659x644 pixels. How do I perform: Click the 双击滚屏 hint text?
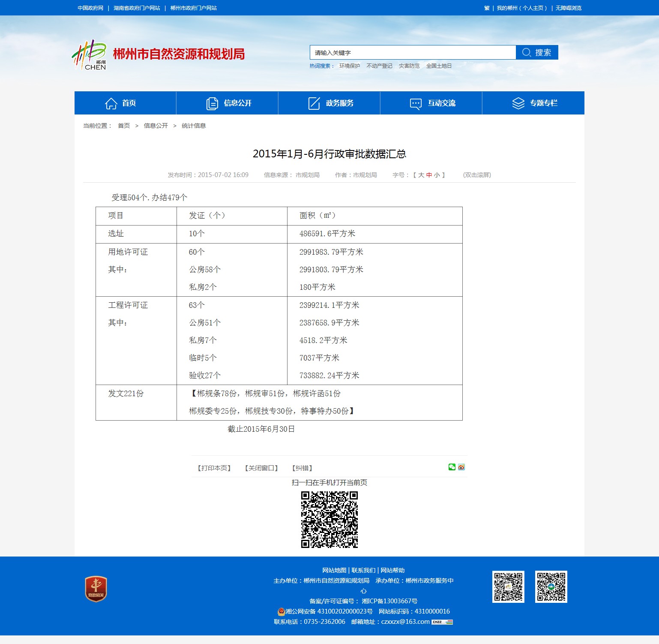pyautogui.click(x=477, y=175)
